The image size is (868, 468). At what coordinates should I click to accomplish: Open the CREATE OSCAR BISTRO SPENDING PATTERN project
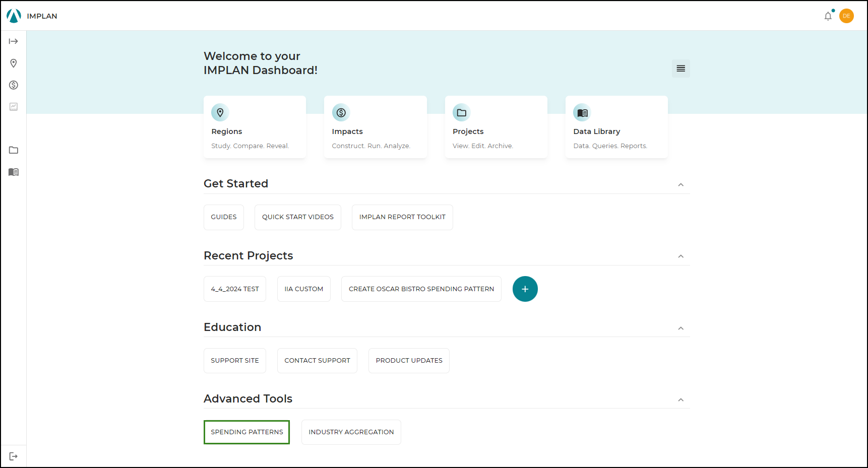pyautogui.click(x=421, y=289)
